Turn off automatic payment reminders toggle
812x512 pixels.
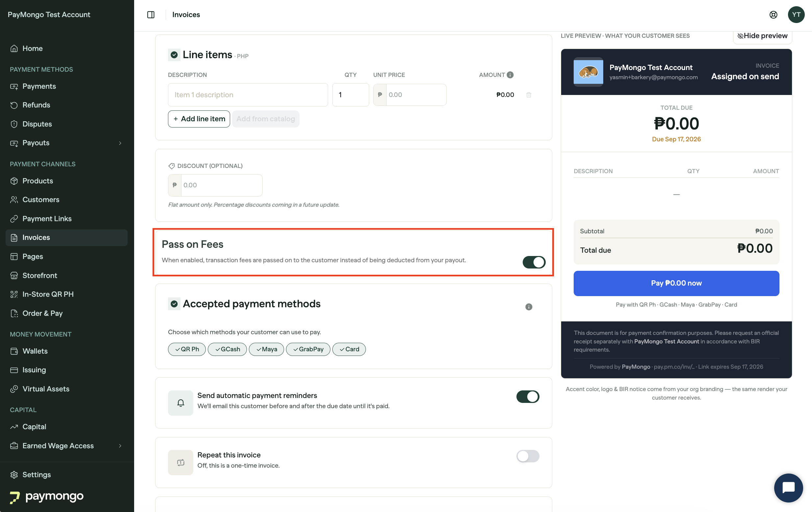coord(527,397)
